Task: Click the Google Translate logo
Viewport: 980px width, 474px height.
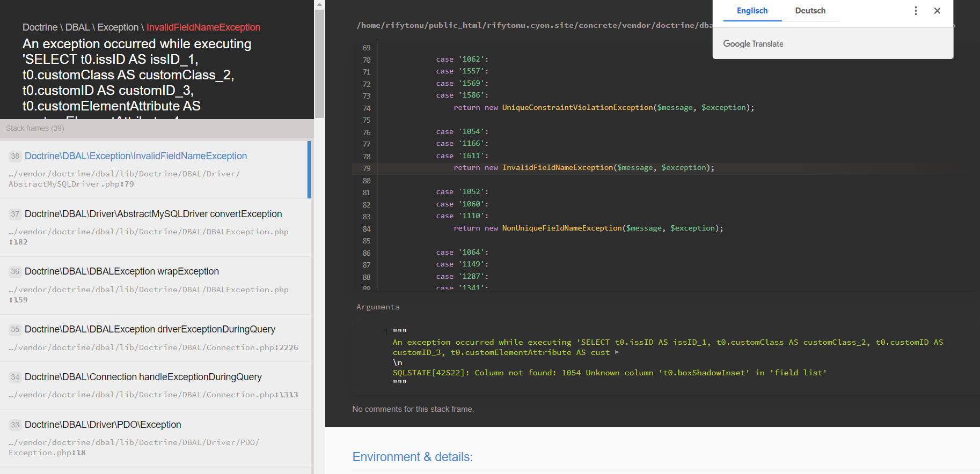Action: pos(753,44)
